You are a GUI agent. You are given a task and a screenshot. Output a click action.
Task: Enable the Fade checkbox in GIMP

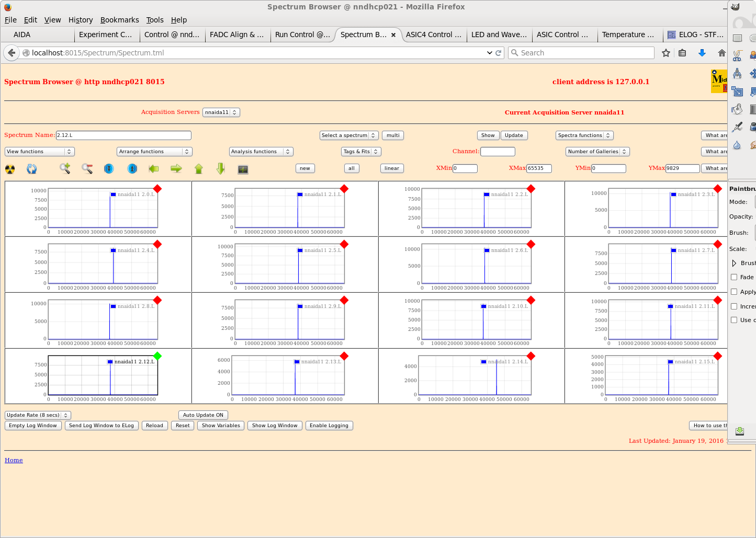[x=734, y=277]
